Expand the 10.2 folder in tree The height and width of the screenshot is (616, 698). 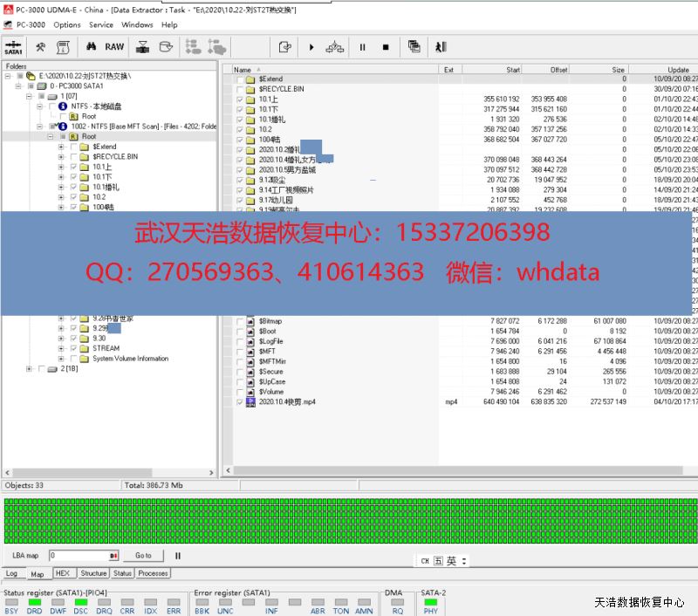point(61,197)
